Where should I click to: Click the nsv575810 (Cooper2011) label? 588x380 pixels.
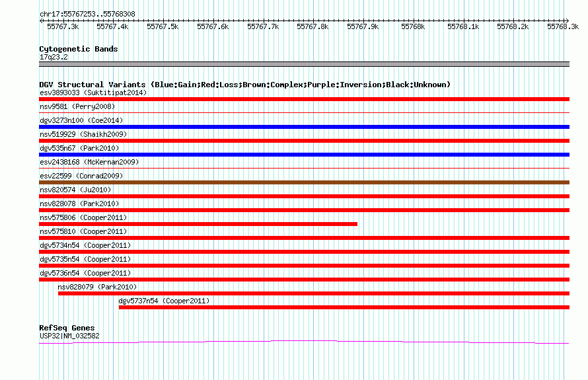tap(83, 231)
